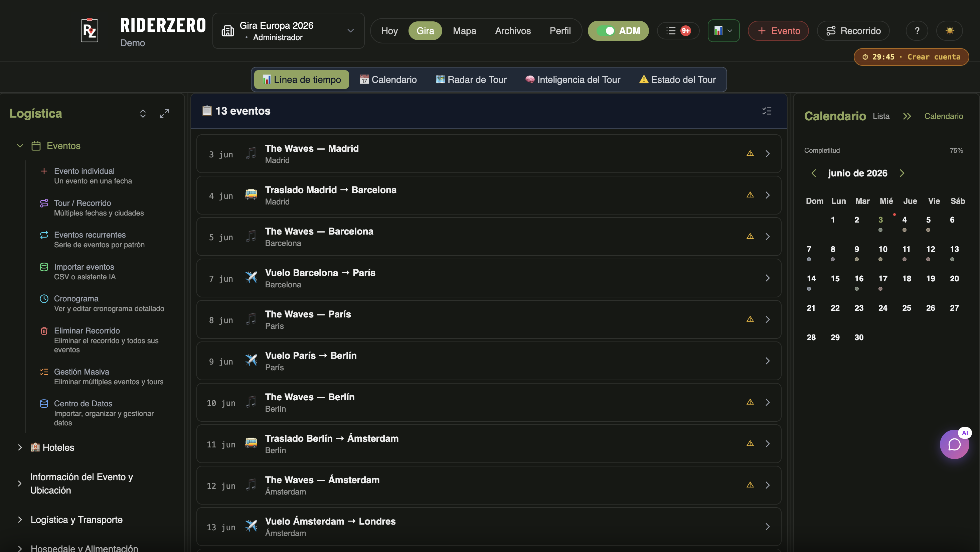The image size is (980, 552).
Task: Open the help question mark button
Action: point(917,31)
